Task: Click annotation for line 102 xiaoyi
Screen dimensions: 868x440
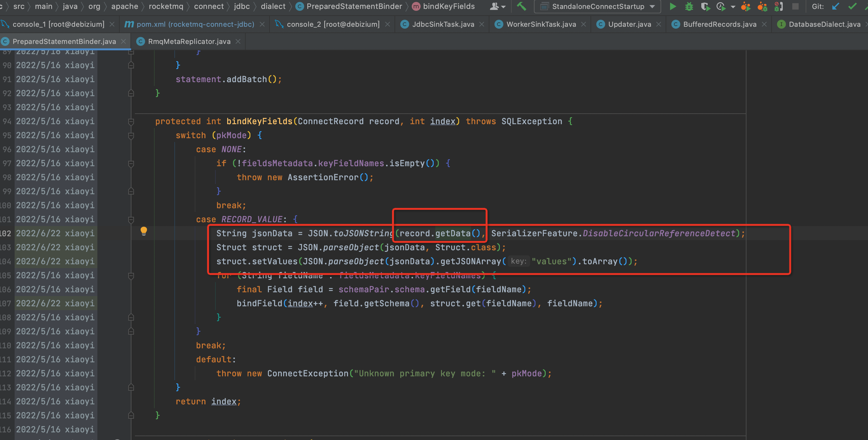Action: coord(55,233)
